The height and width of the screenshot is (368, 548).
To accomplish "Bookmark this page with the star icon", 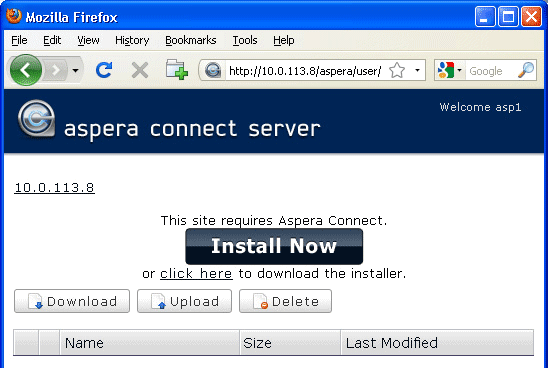I will pyautogui.click(x=397, y=70).
